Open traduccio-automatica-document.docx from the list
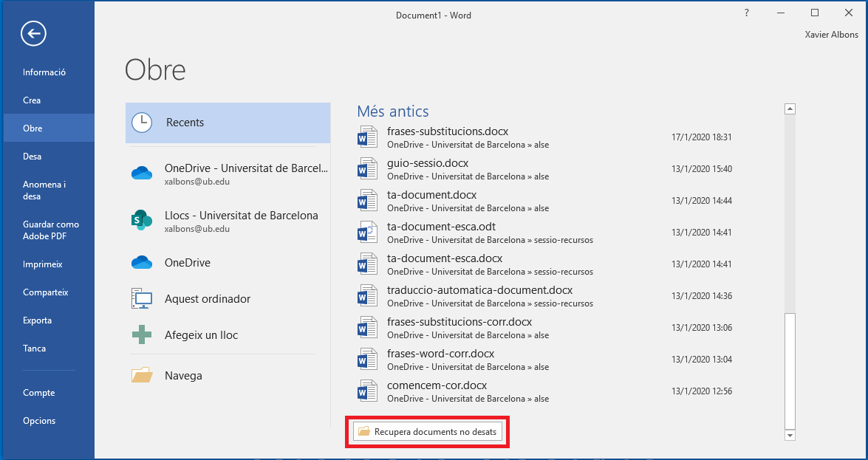The width and height of the screenshot is (868, 460). pos(479,290)
